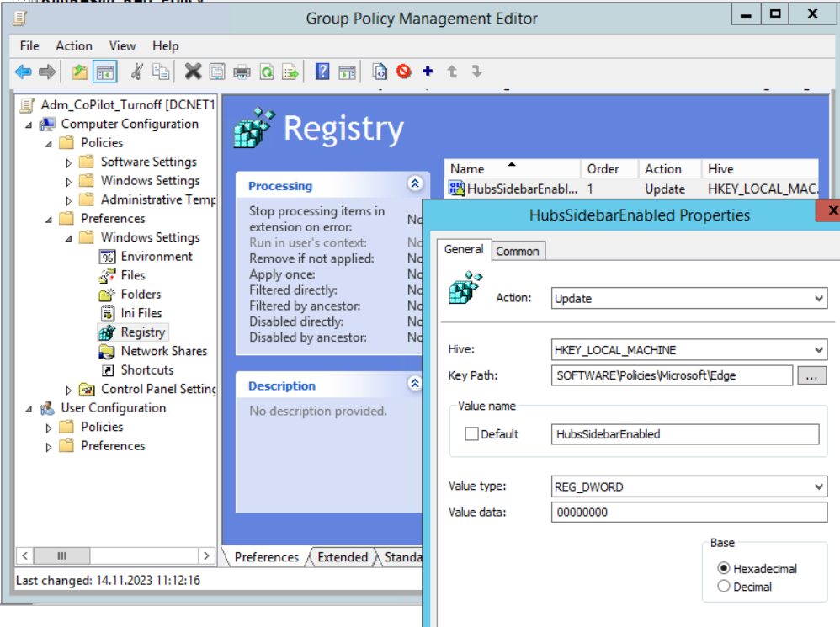Click the blue plus toolbar icon
The width and height of the screenshot is (840, 627).
tap(428, 72)
